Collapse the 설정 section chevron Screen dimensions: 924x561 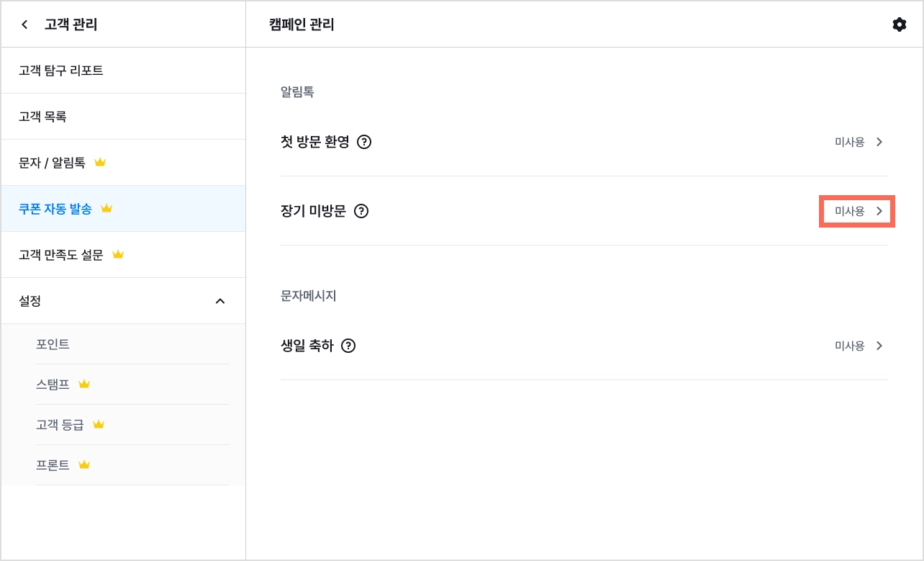(220, 301)
